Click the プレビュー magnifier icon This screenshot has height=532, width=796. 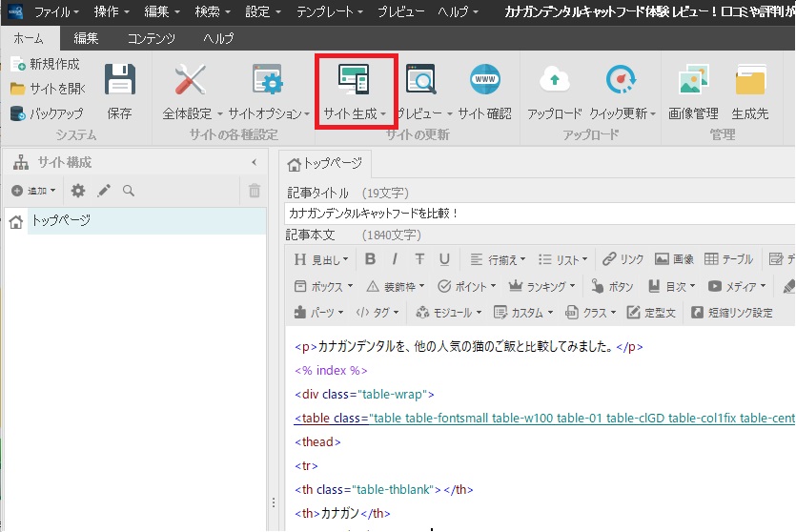tap(420, 79)
